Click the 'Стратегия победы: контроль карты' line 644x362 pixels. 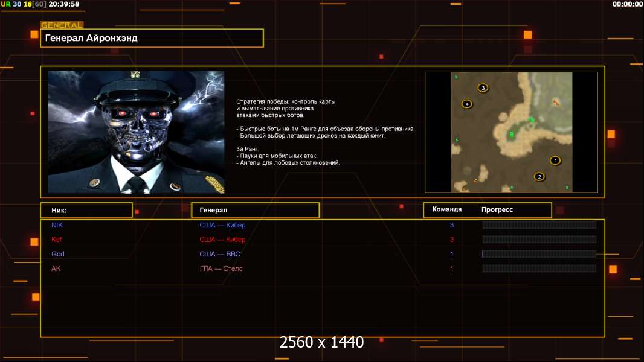pos(286,101)
